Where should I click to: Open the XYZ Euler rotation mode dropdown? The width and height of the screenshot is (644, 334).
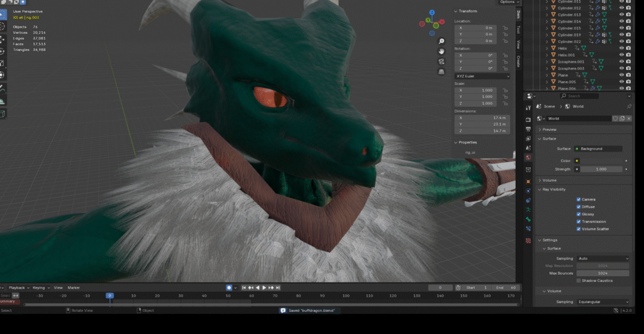point(482,76)
